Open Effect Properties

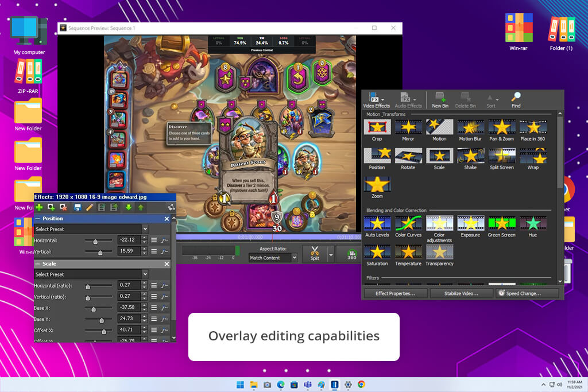tap(395, 293)
